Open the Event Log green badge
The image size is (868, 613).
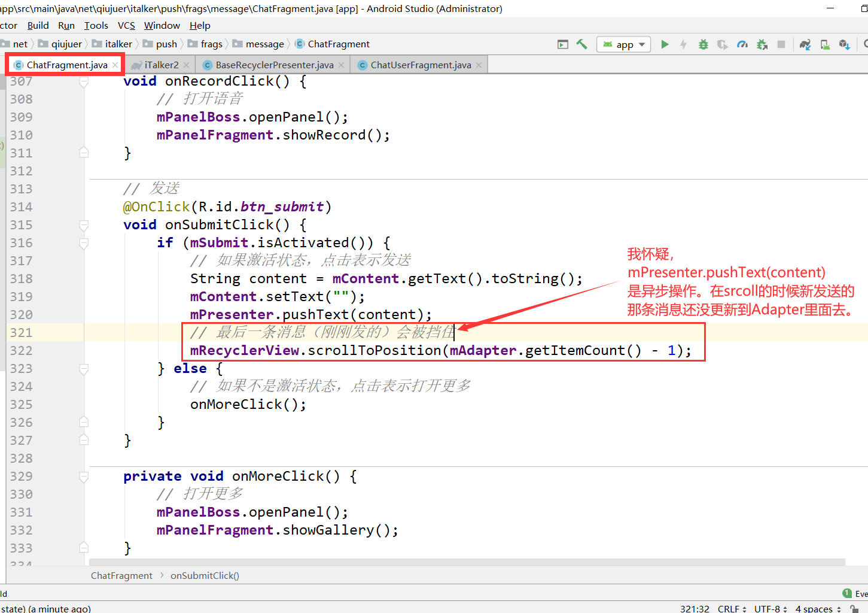[847, 593]
